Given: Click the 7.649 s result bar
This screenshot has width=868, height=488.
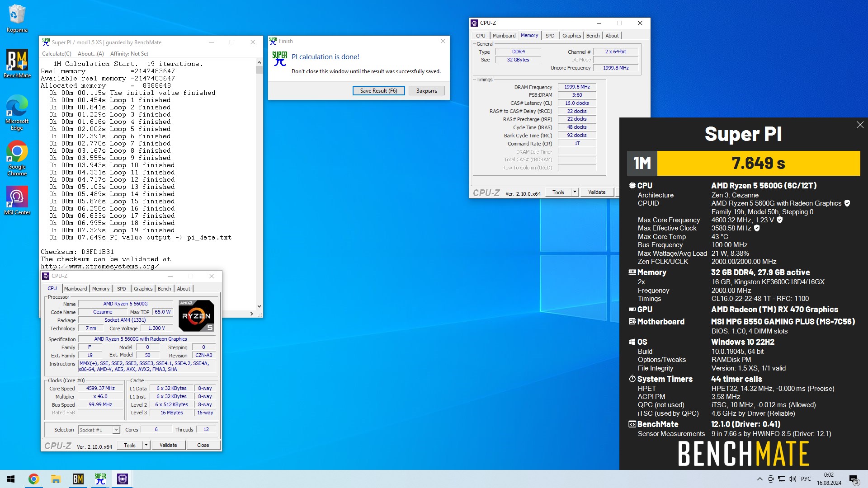Looking at the screenshot, I should point(758,163).
